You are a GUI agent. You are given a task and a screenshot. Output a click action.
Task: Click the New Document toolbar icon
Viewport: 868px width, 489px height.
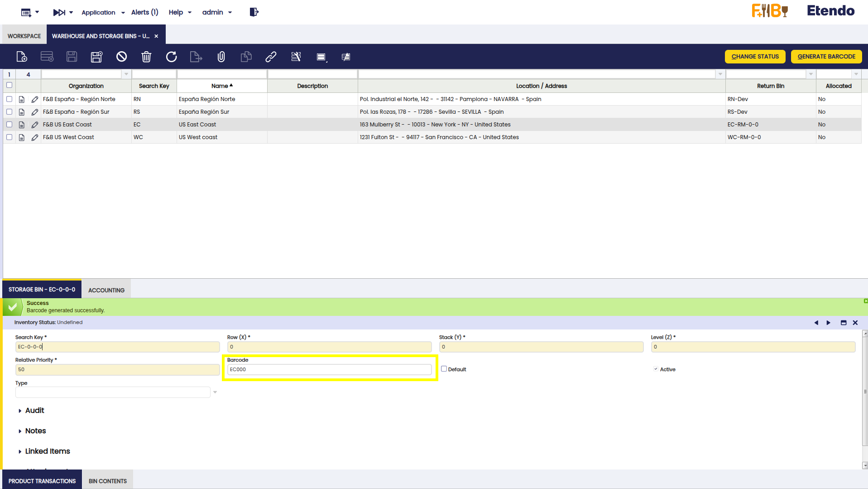pyautogui.click(x=22, y=57)
